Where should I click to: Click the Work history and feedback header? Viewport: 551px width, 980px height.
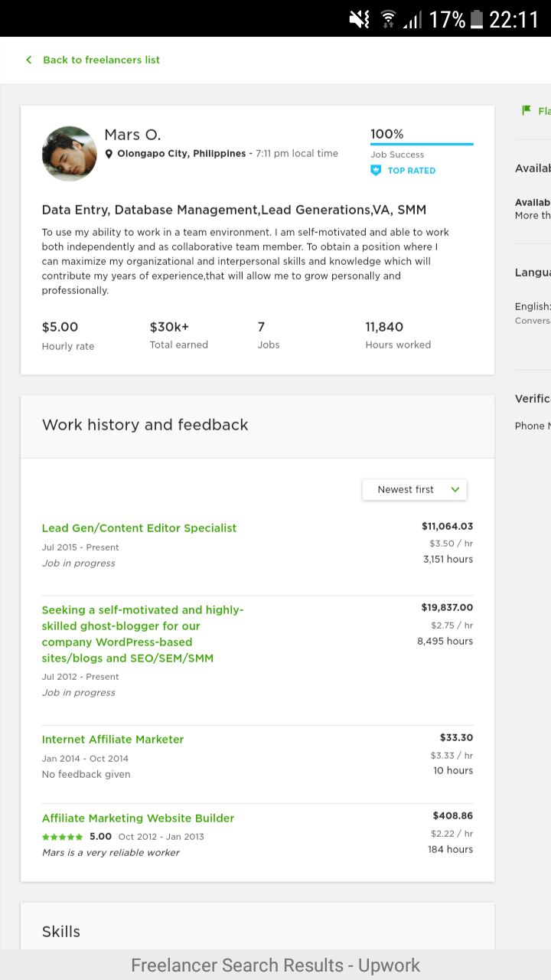(145, 425)
